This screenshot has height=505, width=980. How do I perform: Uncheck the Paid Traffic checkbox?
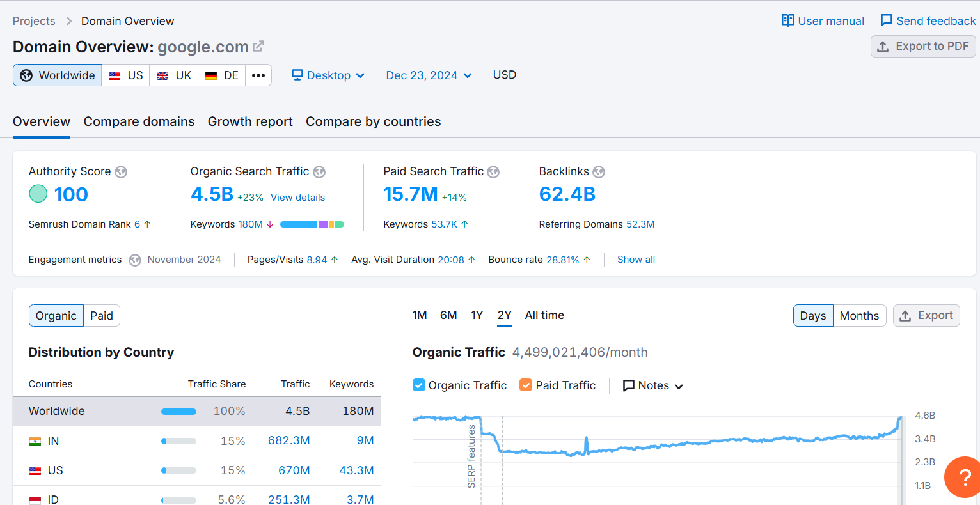(526, 385)
